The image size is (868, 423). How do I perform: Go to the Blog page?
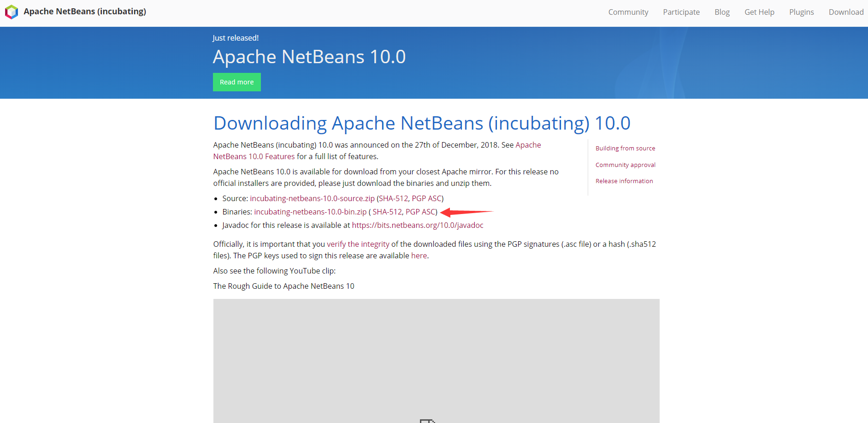click(722, 12)
